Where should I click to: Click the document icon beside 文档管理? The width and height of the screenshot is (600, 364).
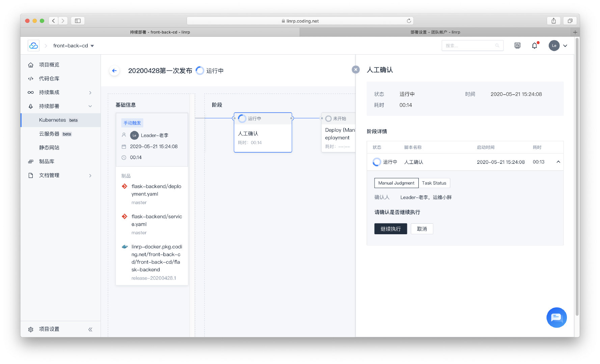pos(31,175)
